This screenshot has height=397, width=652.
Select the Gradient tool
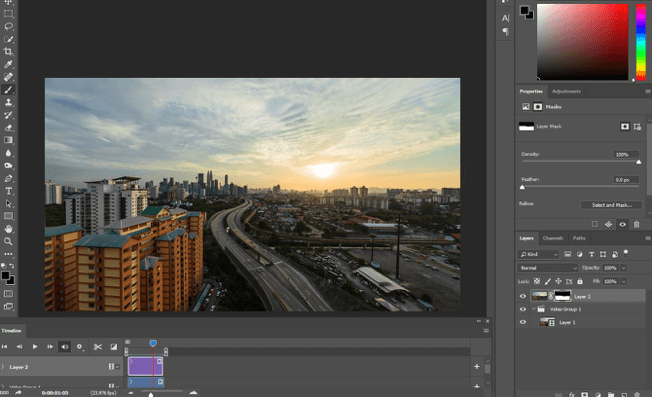(8, 140)
